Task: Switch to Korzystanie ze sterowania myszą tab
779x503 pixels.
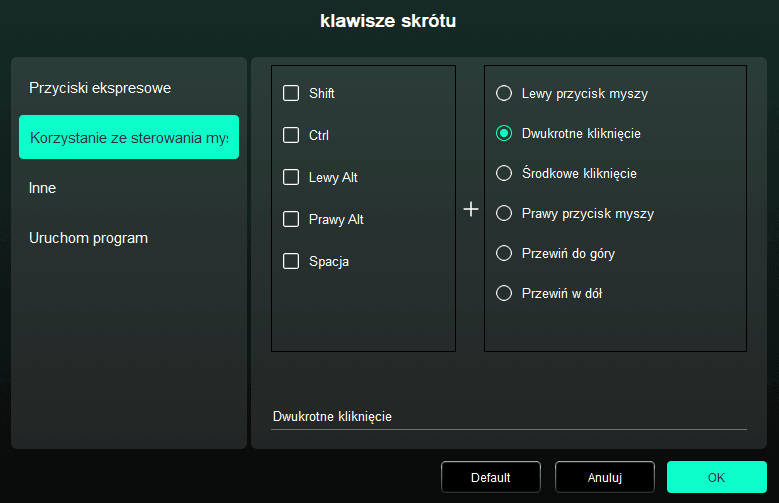Action: tap(129, 137)
